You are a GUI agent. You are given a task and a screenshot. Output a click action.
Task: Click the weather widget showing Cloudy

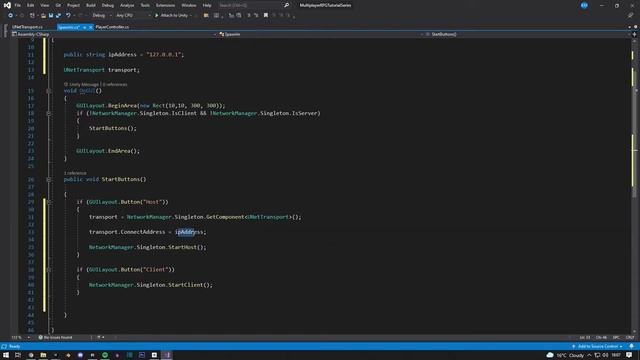point(565,355)
